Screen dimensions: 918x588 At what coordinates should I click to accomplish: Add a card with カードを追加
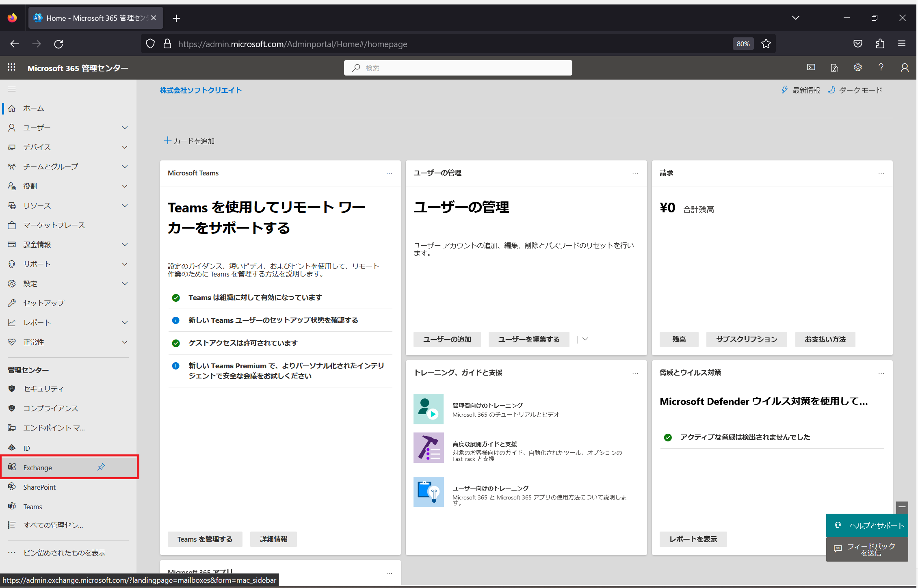pos(189,141)
